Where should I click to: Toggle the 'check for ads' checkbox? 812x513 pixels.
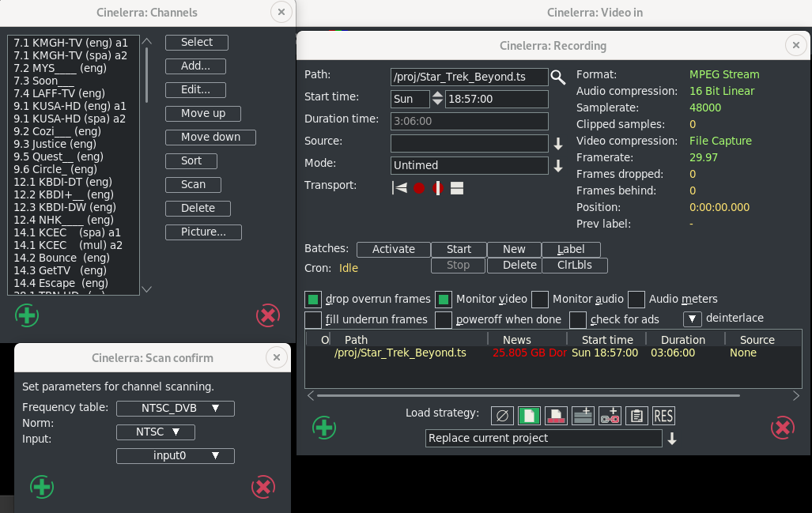578,320
